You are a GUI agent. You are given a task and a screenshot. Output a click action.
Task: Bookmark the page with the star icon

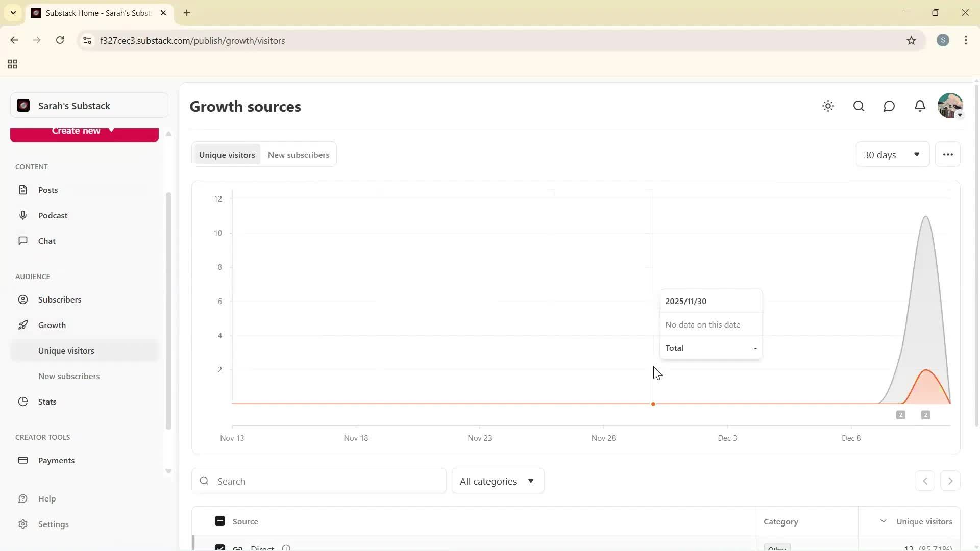click(x=912, y=40)
